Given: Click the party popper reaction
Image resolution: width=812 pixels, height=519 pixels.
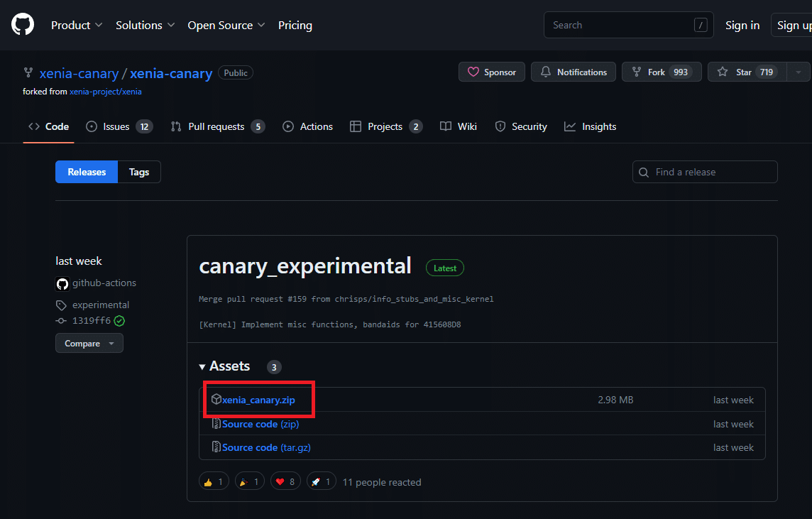Looking at the screenshot, I should point(250,481).
